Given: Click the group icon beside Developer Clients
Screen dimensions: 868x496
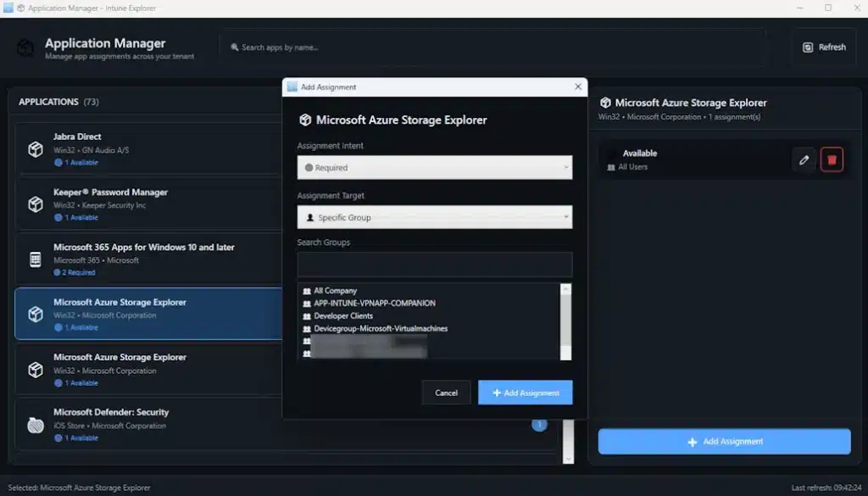Looking at the screenshot, I should pos(307,316).
